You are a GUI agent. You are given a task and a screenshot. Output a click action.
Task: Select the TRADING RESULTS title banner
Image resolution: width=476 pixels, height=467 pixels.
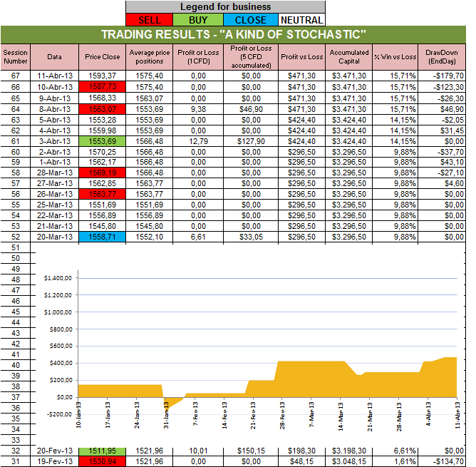[233, 34]
